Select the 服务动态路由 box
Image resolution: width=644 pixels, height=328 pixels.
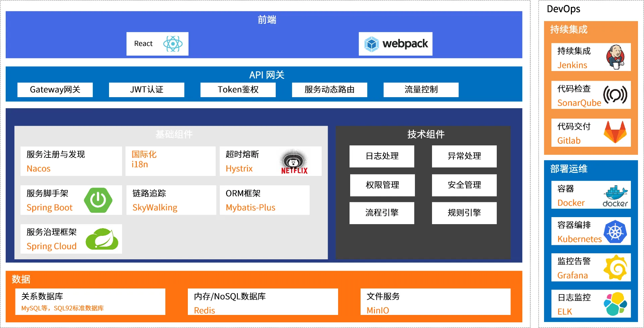coord(329,90)
